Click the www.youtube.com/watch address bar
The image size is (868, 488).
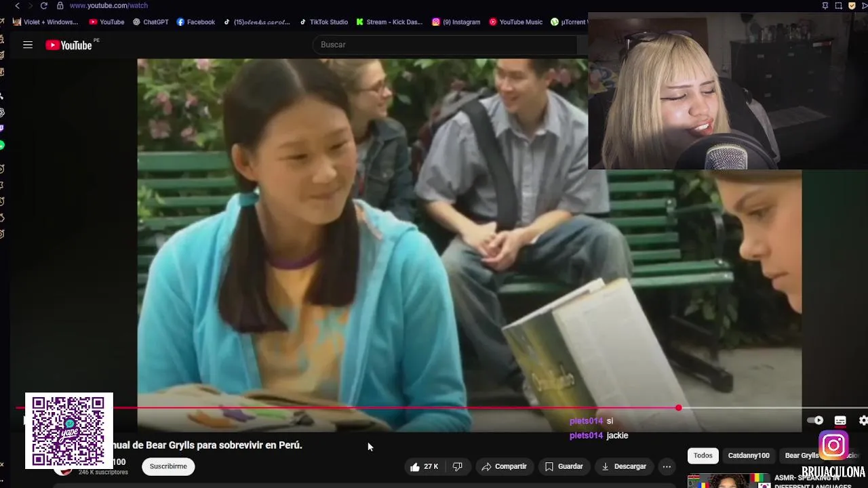108,5
